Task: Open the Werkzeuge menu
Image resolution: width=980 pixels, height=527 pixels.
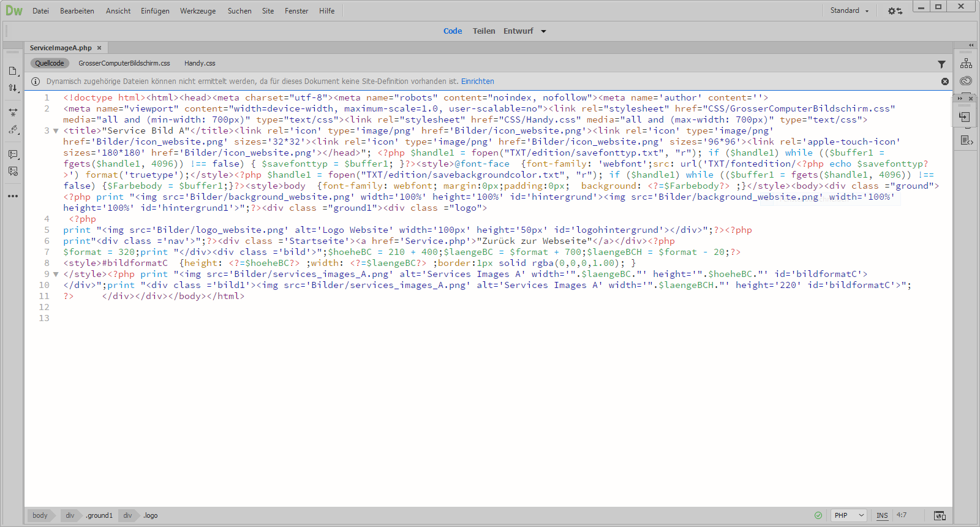Action: pos(198,11)
